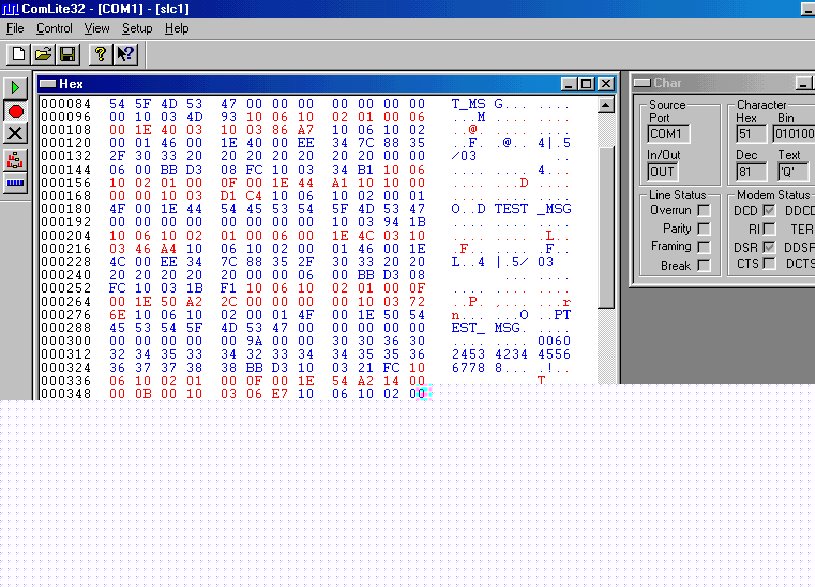Viewport: 815px width, 587px height.
Task: Click ASCII text 'EST_' in row 000288
Action: click(468, 328)
